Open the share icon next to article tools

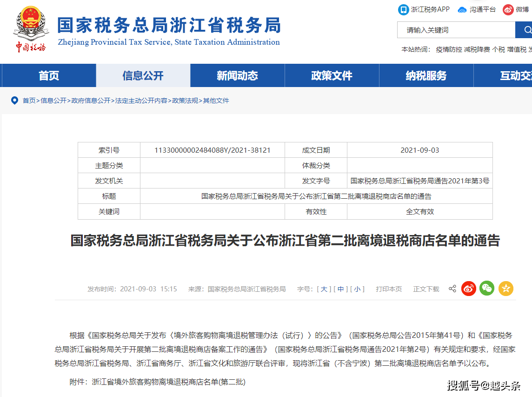[452, 288]
